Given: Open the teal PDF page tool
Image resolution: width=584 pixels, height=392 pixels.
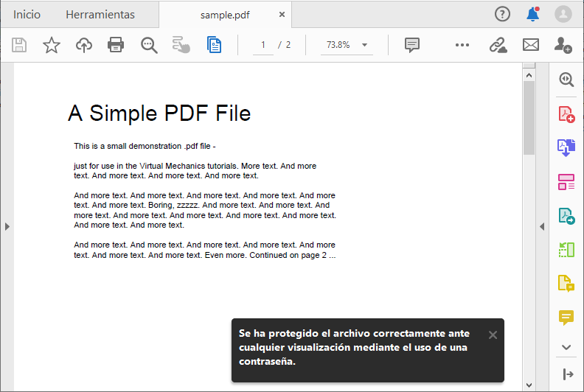Looking at the screenshot, I should coord(566,216).
